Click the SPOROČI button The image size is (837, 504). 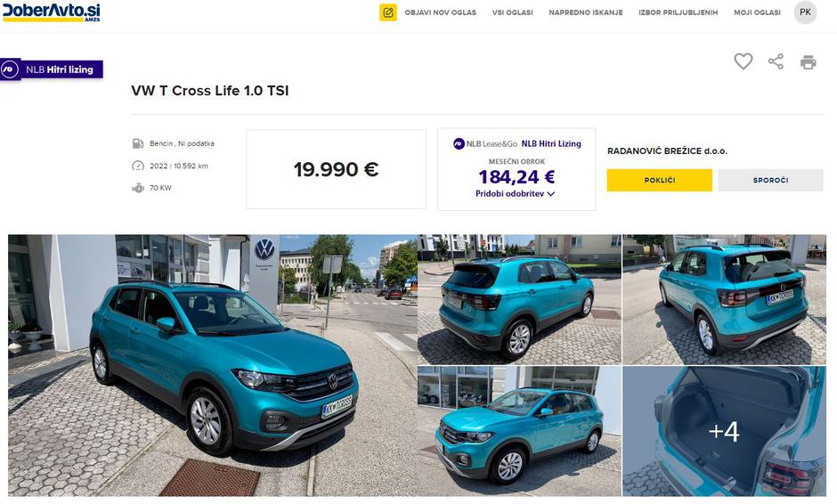(x=770, y=181)
